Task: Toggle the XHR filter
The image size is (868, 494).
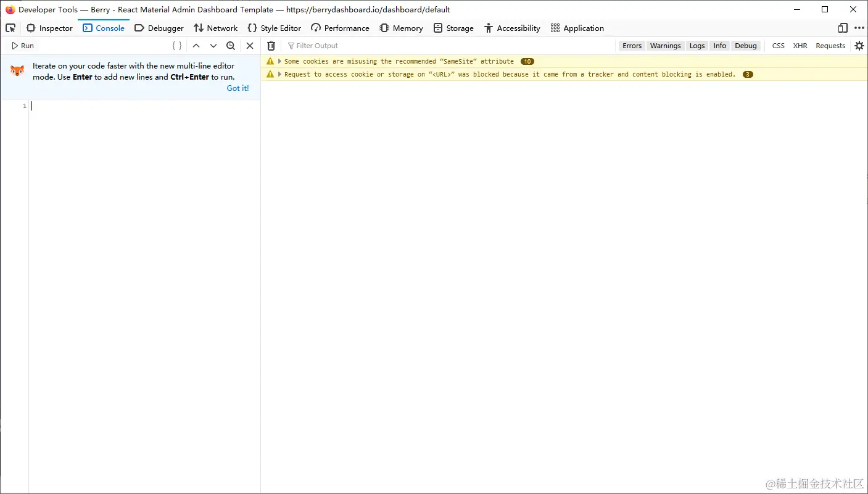Action: [800, 46]
